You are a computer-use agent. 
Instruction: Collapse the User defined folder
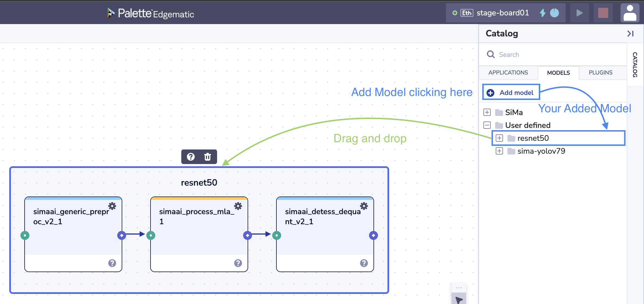487,125
